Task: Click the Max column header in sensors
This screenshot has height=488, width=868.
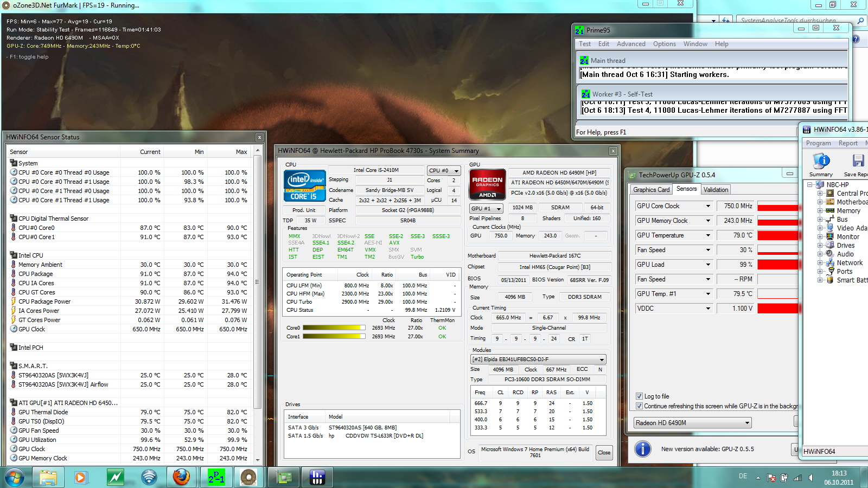Action: tap(228, 152)
